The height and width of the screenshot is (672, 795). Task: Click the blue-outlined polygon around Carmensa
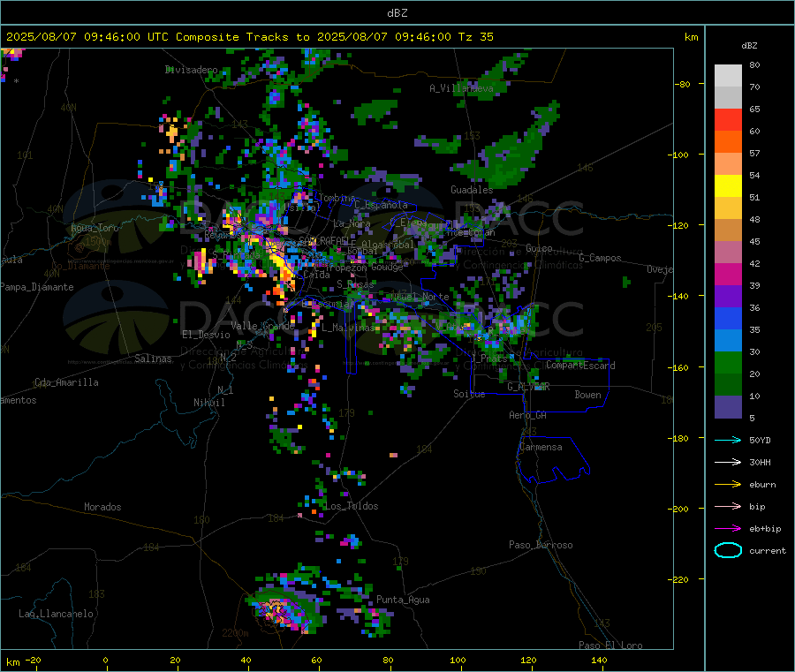554,459
